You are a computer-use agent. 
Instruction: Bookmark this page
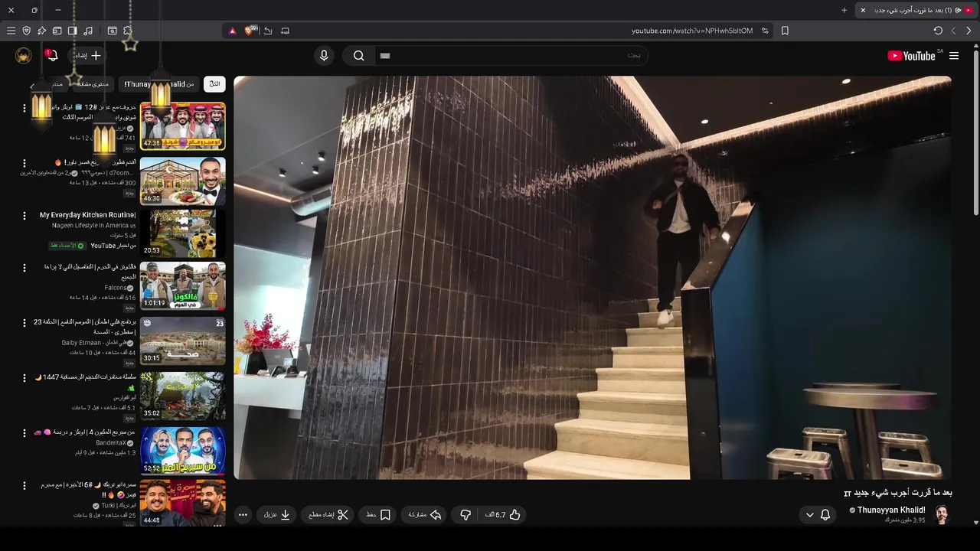click(x=785, y=31)
